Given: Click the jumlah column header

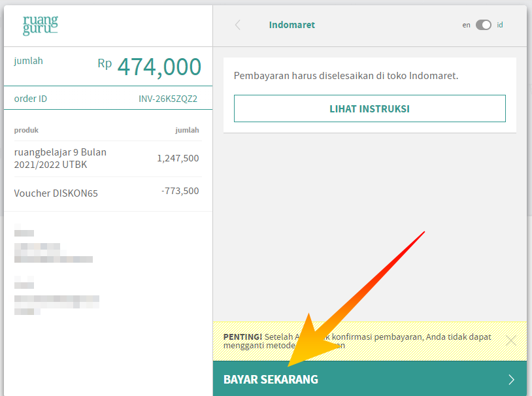Looking at the screenshot, I should click(188, 130).
